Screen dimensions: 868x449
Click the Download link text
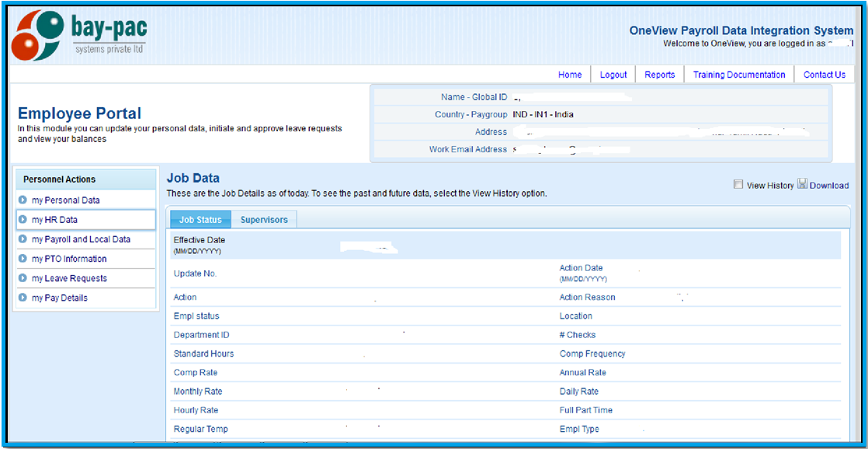click(829, 186)
